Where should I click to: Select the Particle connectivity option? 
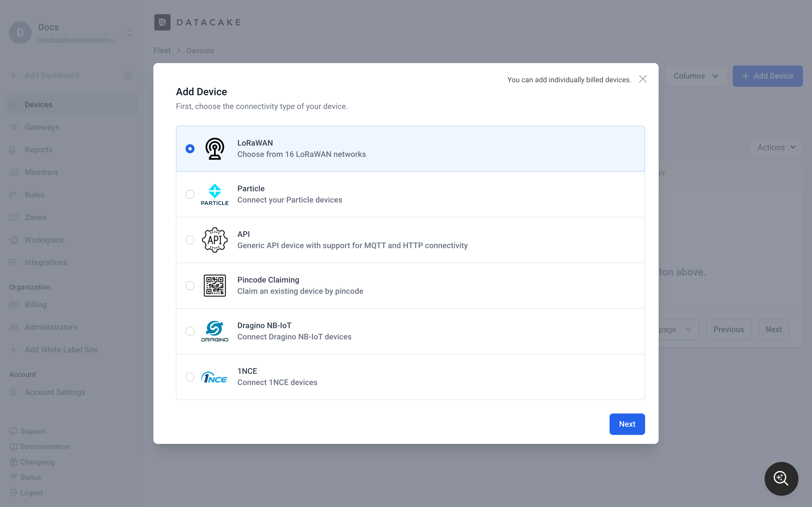(x=189, y=194)
